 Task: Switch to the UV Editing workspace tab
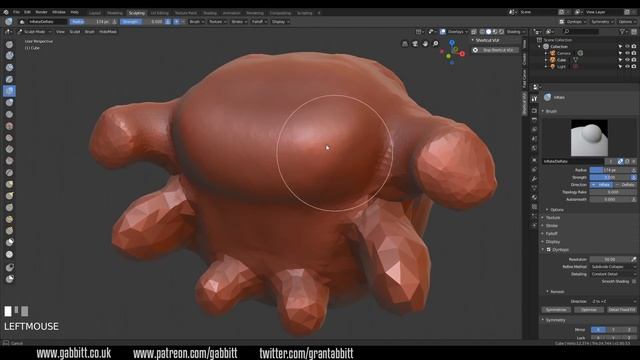click(x=160, y=13)
